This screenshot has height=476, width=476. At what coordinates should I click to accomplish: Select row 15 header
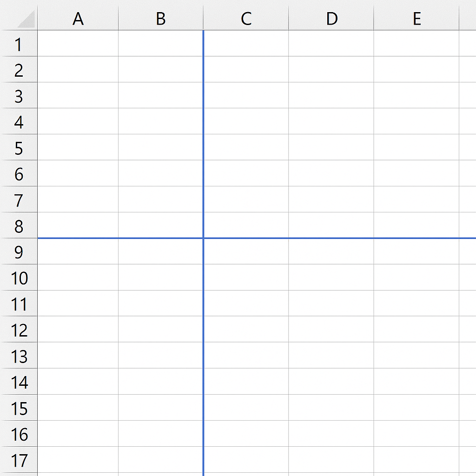[x=19, y=408]
